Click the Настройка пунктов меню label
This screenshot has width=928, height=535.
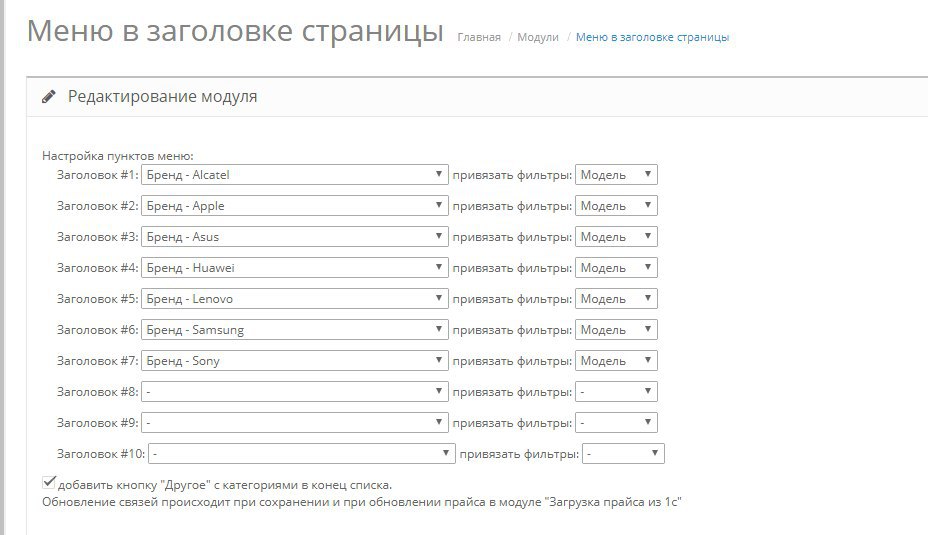point(118,156)
